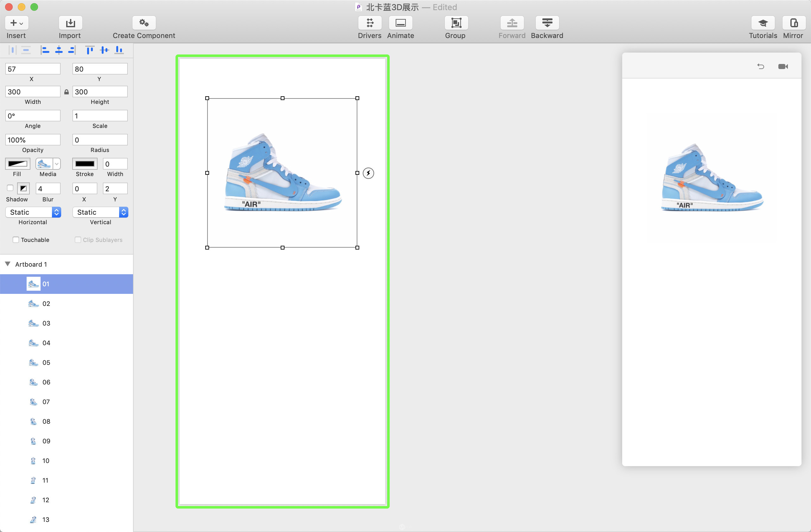Collapse the Artboard 1 tree
Viewport: 811px width, 532px height.
coord(8,264)
